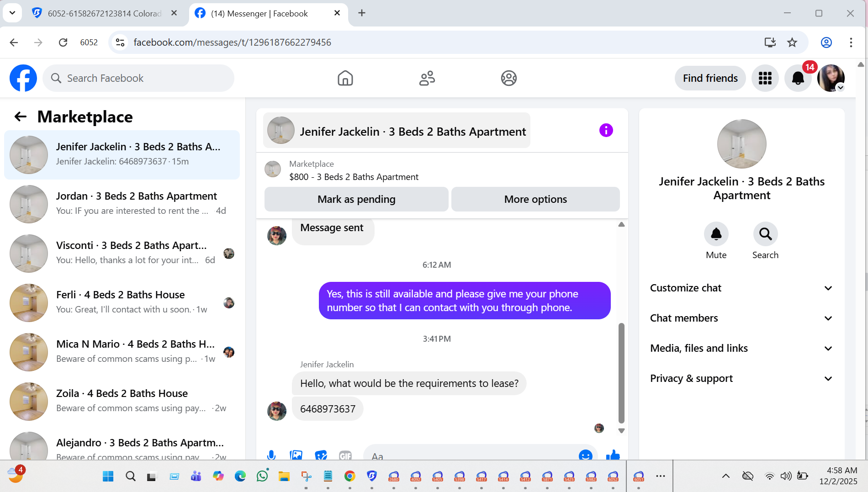Screen dimensions: 868x492
Task: Open the purple conversation information icon
Action: tap(606, 130)
